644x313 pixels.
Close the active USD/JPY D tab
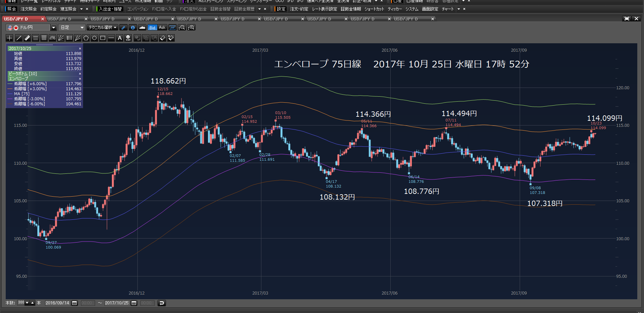point(43,19)
